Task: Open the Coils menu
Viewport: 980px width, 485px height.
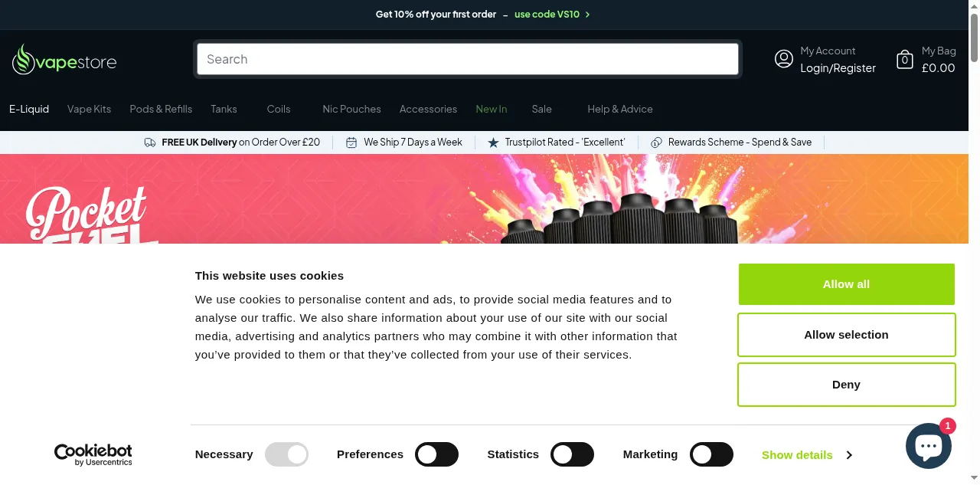Action: 279,109
